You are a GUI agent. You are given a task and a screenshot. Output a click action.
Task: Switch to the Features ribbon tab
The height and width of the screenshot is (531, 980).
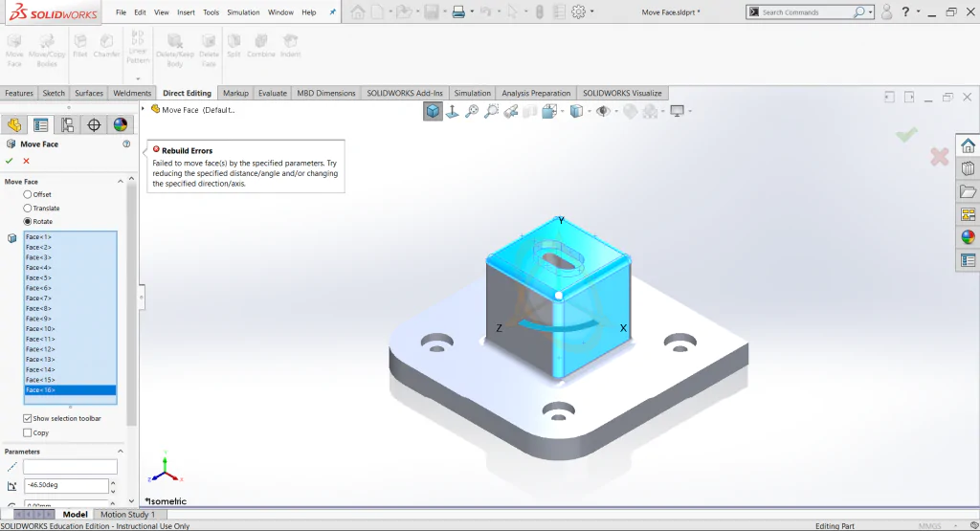click(x=19, y=93)
